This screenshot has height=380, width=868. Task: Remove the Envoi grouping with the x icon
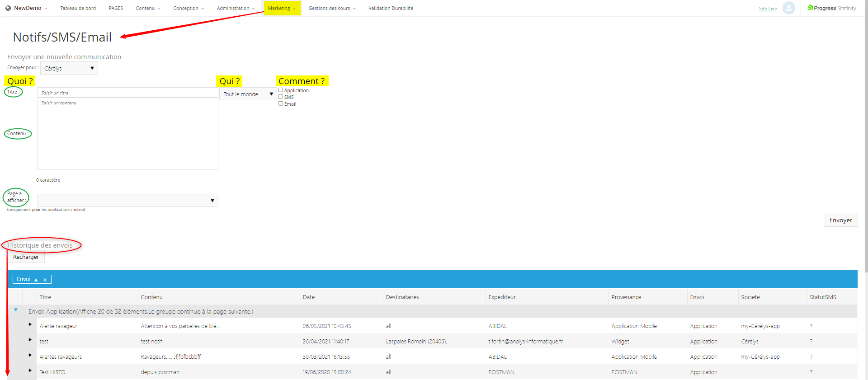point(45,280)
